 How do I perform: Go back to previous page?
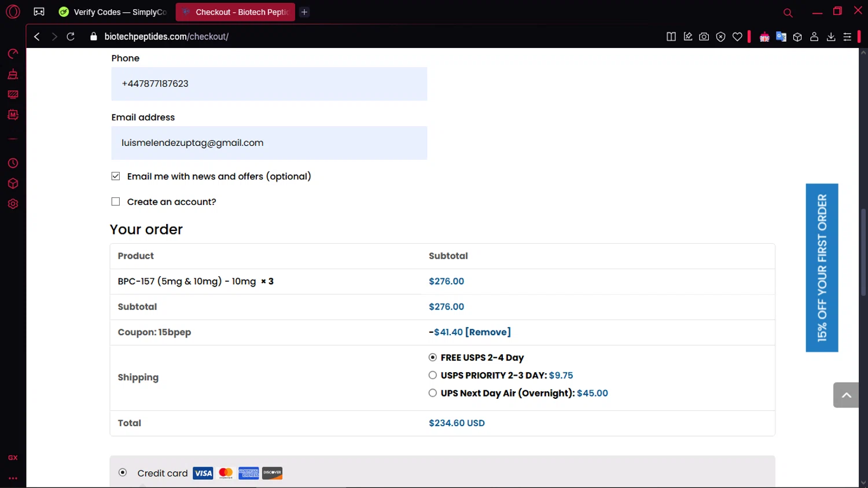(x=37, y=36)
